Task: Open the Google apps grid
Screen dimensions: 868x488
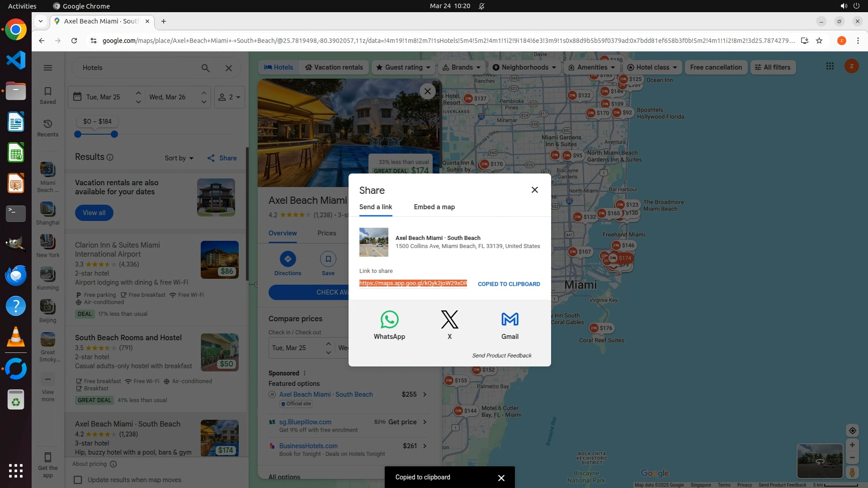Action: (x=830, y=66)
